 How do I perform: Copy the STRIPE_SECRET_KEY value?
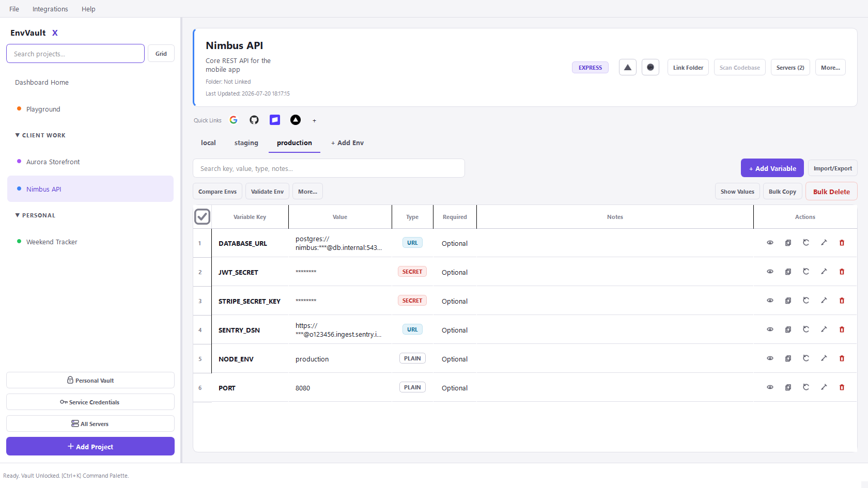coord(788,301)
